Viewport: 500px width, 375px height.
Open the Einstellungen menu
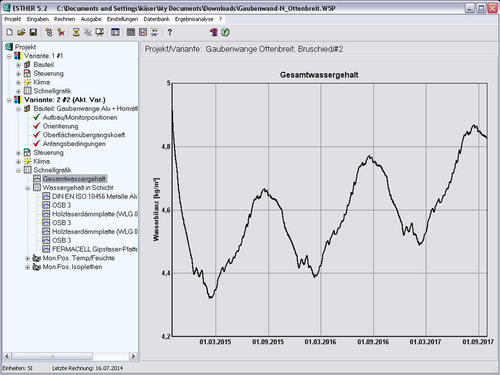coord(122,19)
